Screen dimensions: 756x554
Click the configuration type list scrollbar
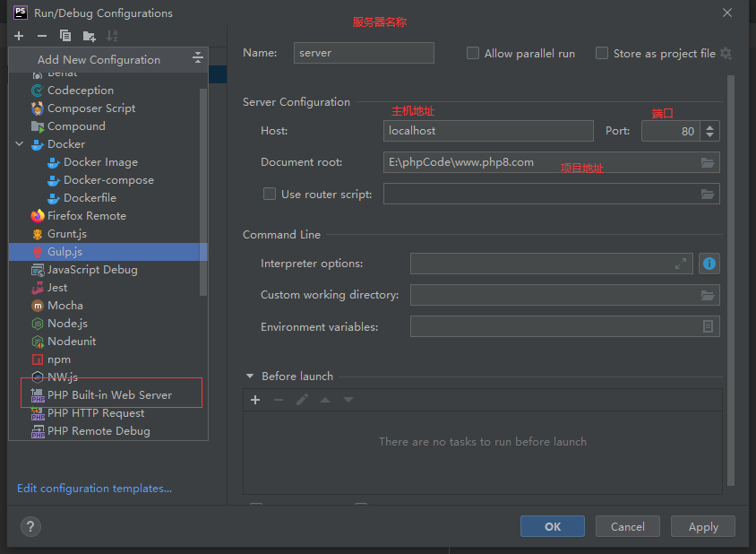click(203, 192)
